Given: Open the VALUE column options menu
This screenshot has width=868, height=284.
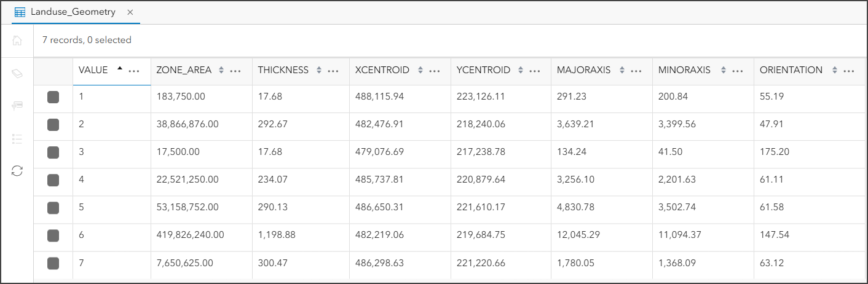Looking at the screenshot, I should (134, 71).
